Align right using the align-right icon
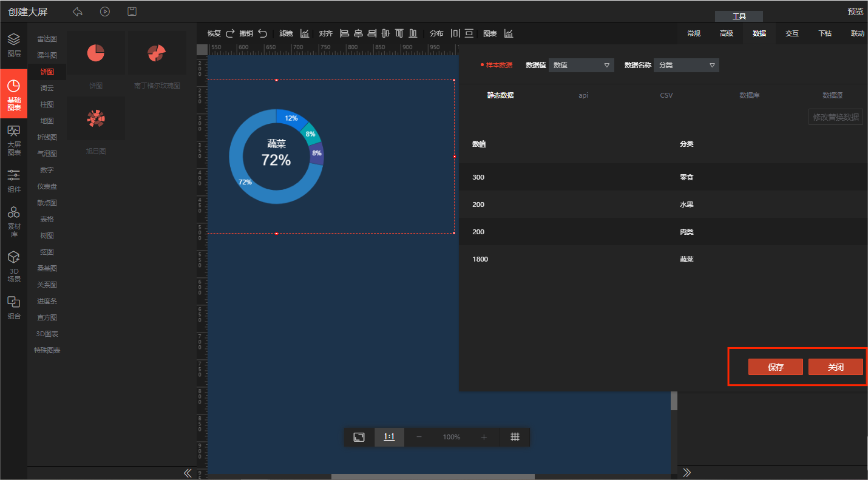The height and width of the screenshot is (480, 868). click(372, 33)
